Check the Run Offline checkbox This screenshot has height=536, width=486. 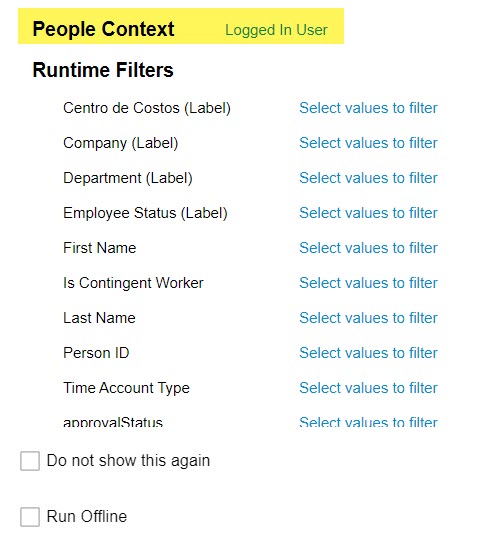30,517
